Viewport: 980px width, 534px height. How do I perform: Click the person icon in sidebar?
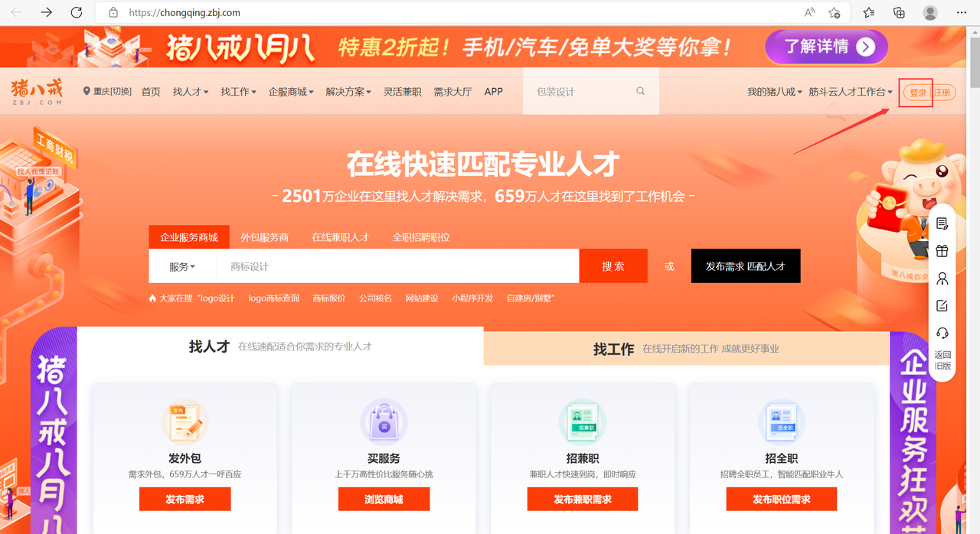tap(942, 278)
